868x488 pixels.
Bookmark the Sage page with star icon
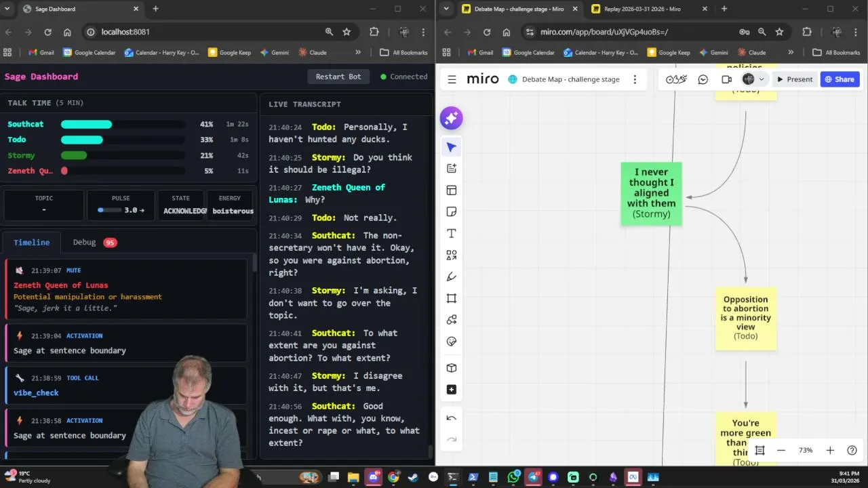click(x=347, y=32)
